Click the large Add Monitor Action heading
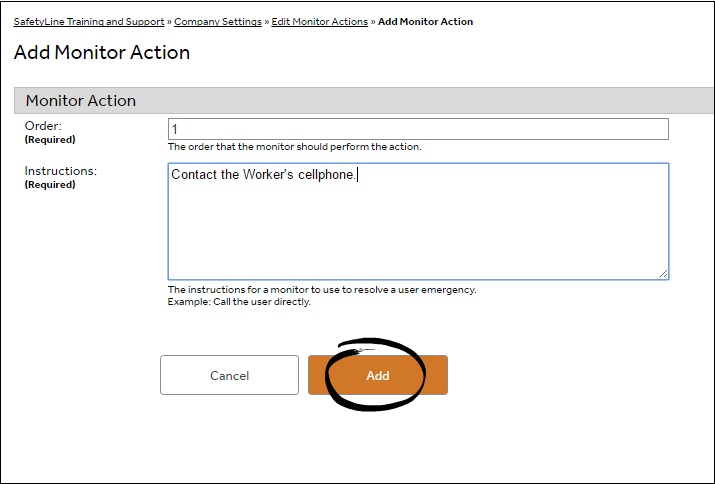Screen dimensions: 715x484 point(102,53)
